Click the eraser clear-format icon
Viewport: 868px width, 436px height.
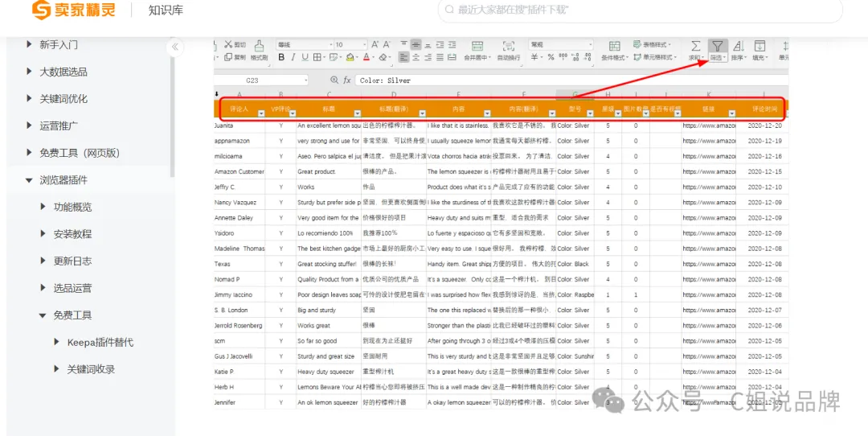coord(383,57)
